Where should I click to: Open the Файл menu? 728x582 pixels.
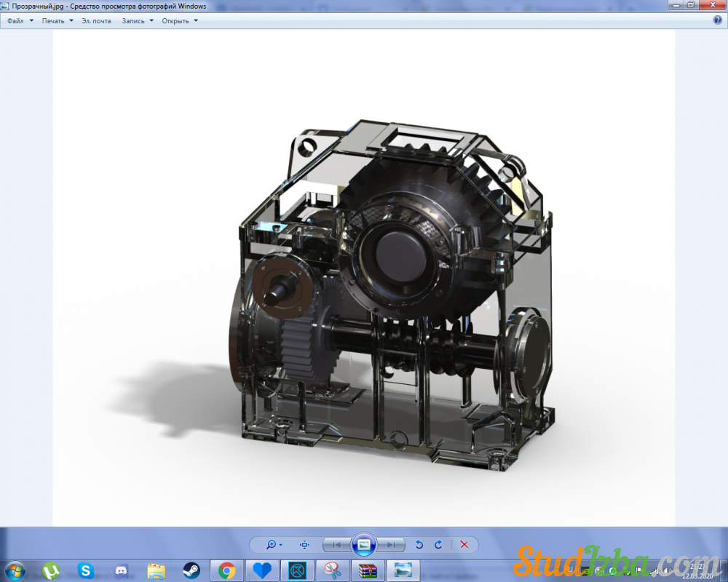pos(15,21)
